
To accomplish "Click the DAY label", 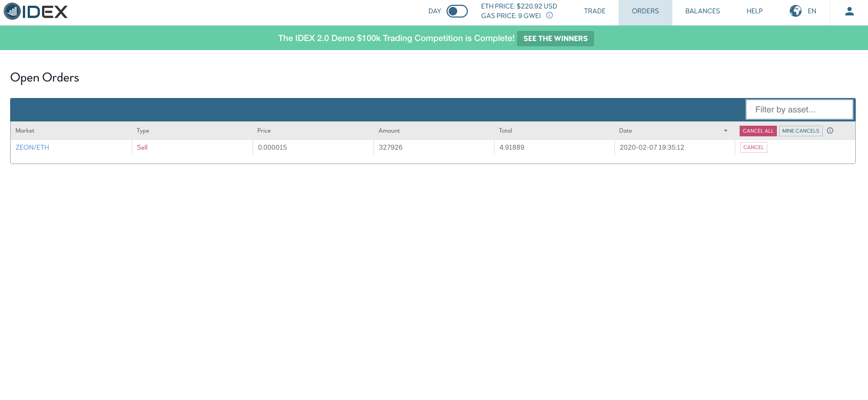I will (x=435, y=11).
